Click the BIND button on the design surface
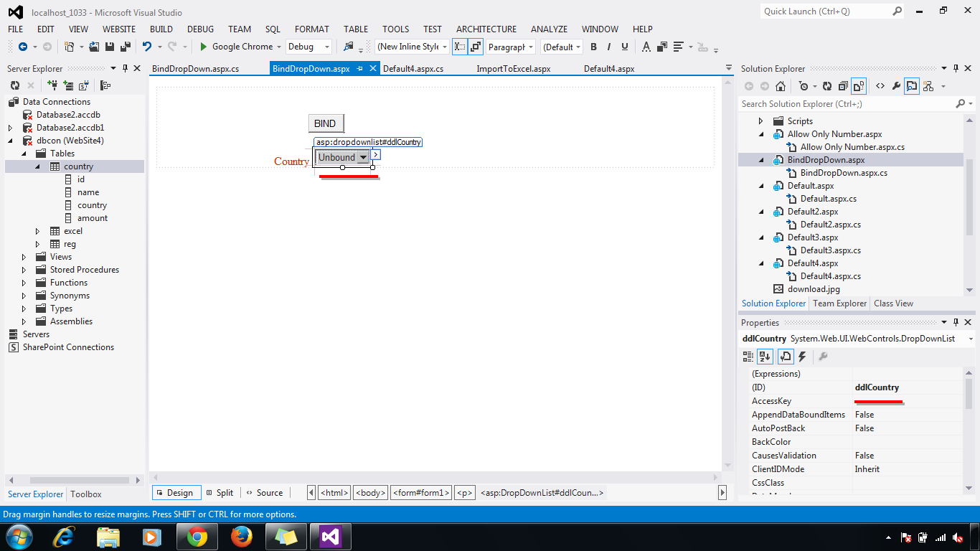This screenshot has width=980, height=551. (x=326, y=123)
